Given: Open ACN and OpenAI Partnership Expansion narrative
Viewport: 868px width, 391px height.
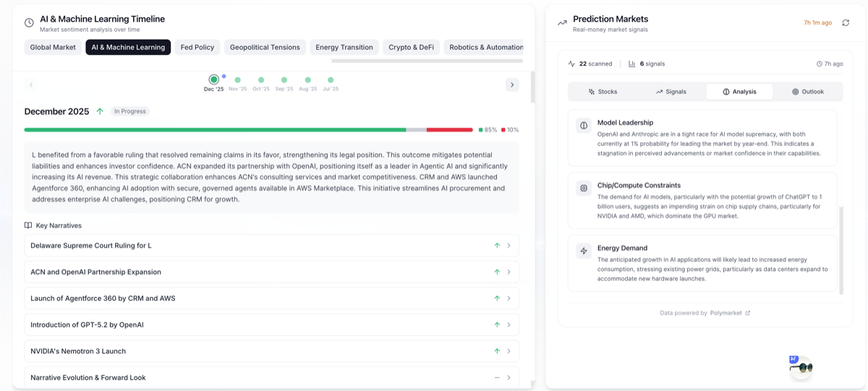Looking at the screenshot, I should pyautogui.click(x=271, y=272).
